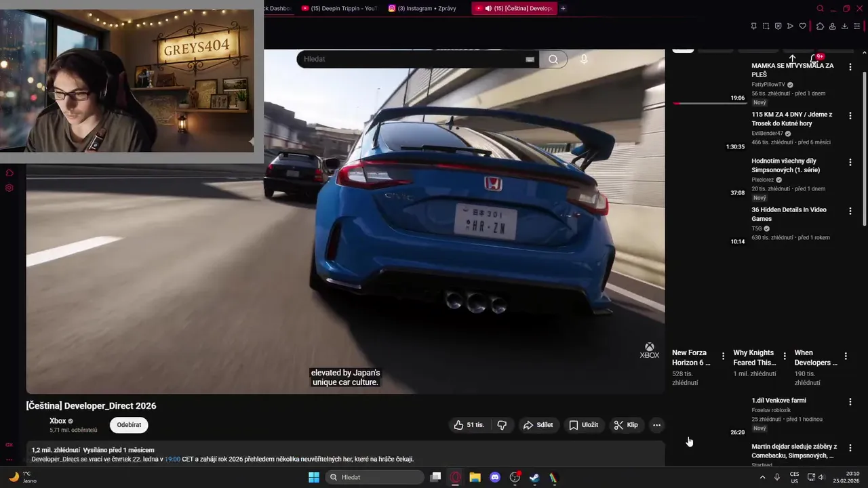Open Task View in the taskbar
868x488 pixels.
click(436, 477)
